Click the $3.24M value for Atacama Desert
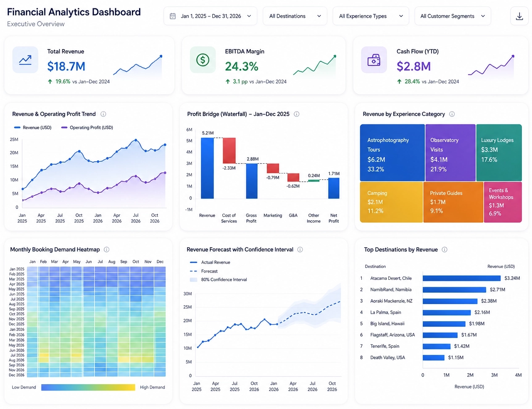 coord(512,278)
